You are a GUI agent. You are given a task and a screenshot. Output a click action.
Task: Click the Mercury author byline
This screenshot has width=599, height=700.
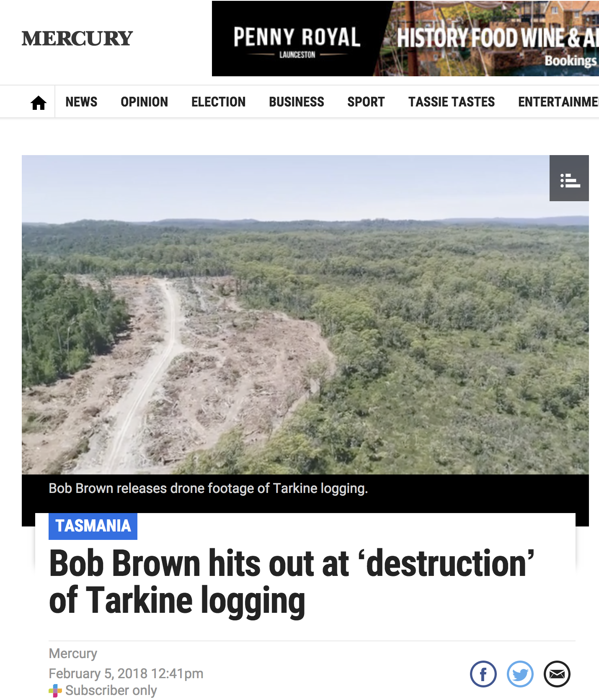[x=73, y=653]
